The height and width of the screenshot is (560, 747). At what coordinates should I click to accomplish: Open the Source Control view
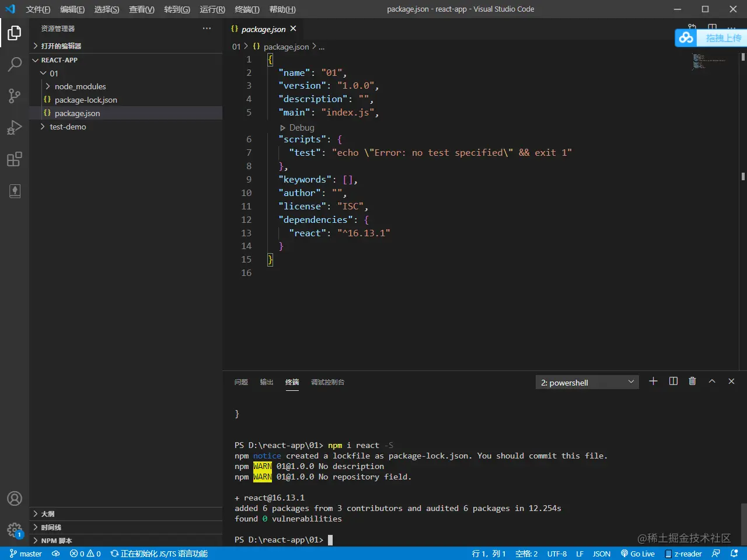coord(15,96)
